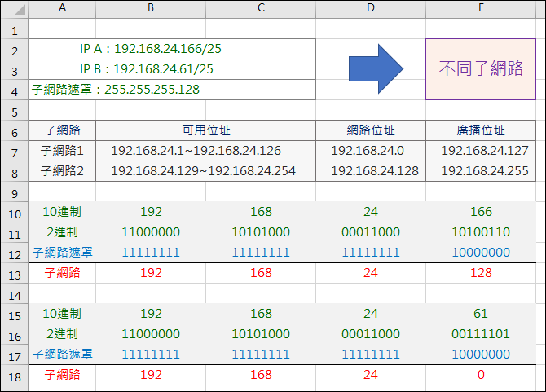The height and width of the screenshot is (392, 546).
Task: Click cell 192.168.24.129~192.168.24.254
Action: [206, 171]
